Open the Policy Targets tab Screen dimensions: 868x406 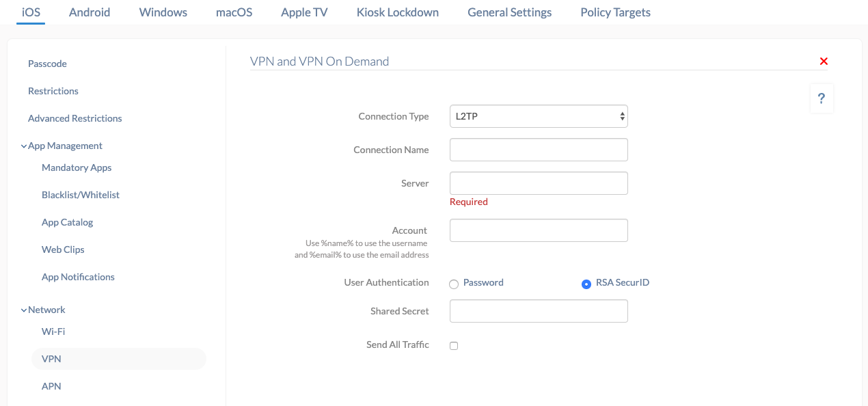click(x=615, y=12)
